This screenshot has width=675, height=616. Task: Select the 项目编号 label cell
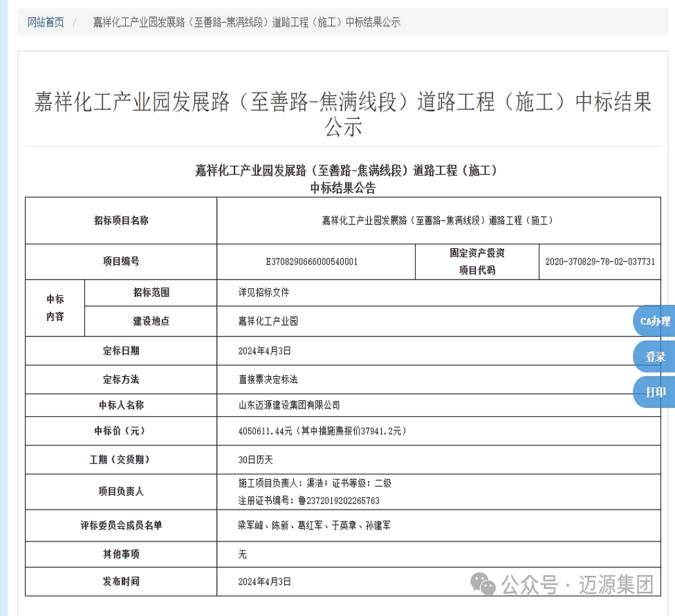tap(121, 261)
